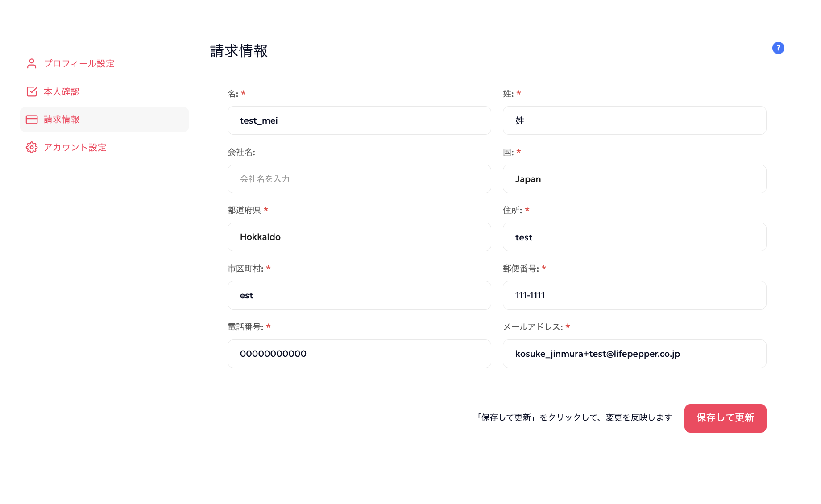Select the 郵便番号 field with 111-1111

634,295
